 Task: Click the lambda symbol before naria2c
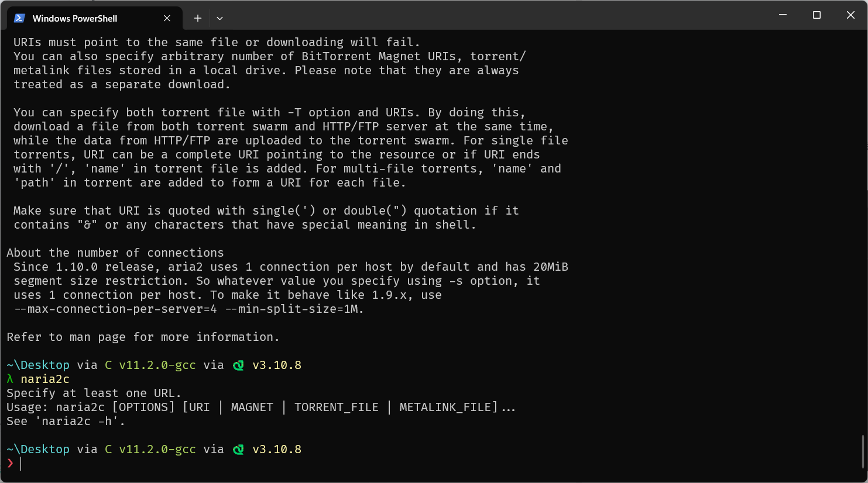click(10, 379)
